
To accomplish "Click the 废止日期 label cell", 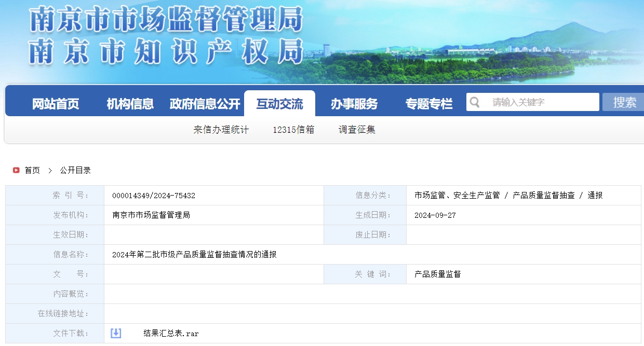I will (x=365, y=235).
